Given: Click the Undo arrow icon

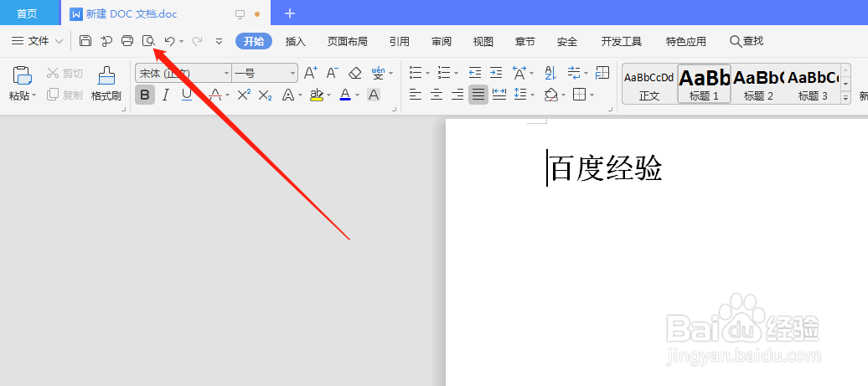Looking at the screenshot, I should coord(170,41).
